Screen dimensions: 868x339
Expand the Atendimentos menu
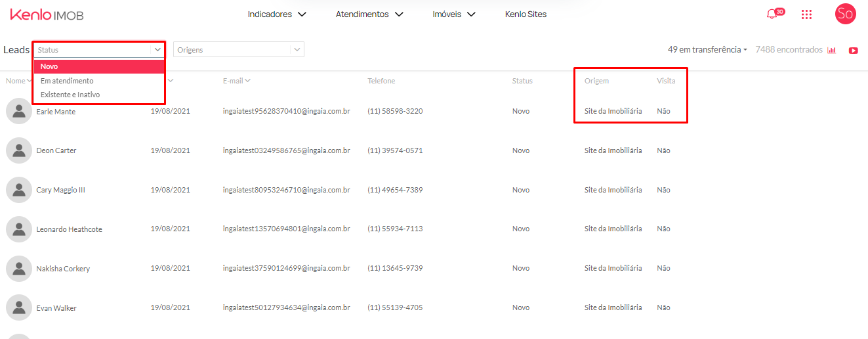coord(369,14)
